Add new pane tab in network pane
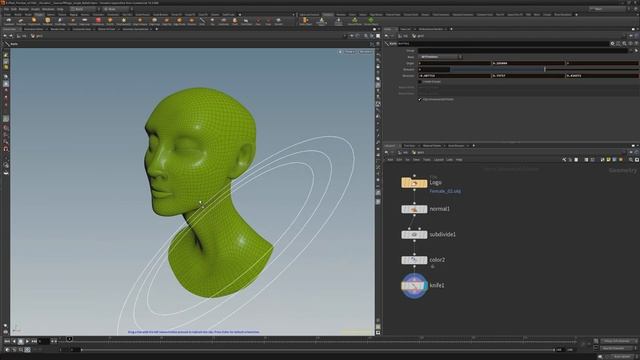 tap(473, 146)
